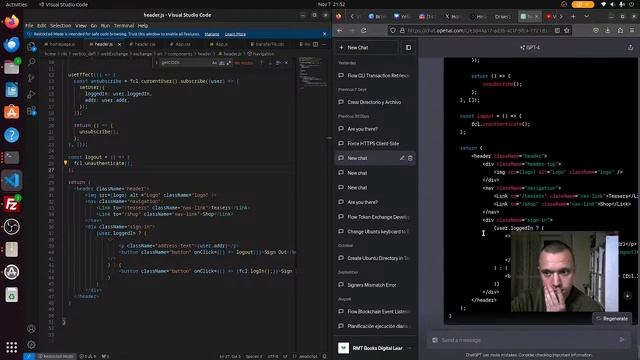This screenshot has width=640, height=360.
Task: Click the split editor icon in VS Code
Action: pos(316,44)
